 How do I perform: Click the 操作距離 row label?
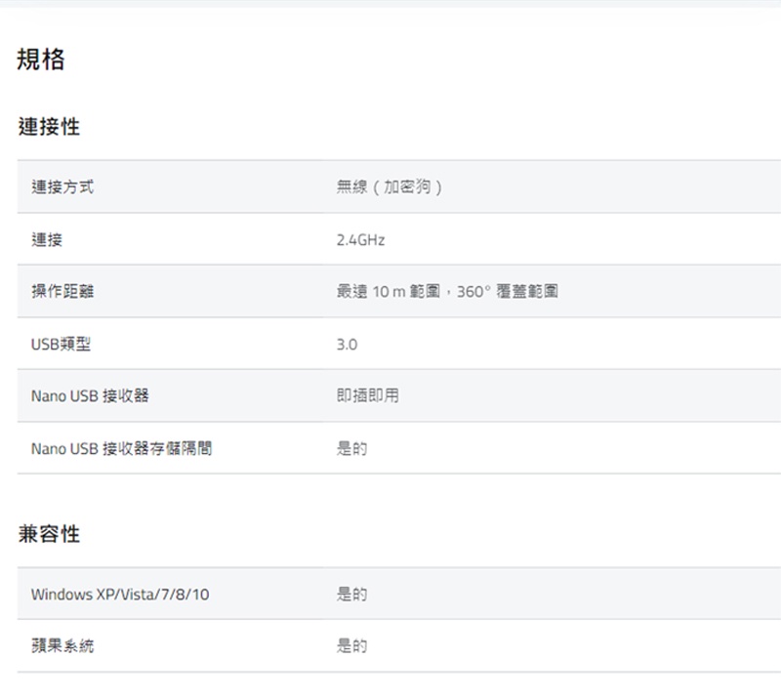[x=62, y=291]
